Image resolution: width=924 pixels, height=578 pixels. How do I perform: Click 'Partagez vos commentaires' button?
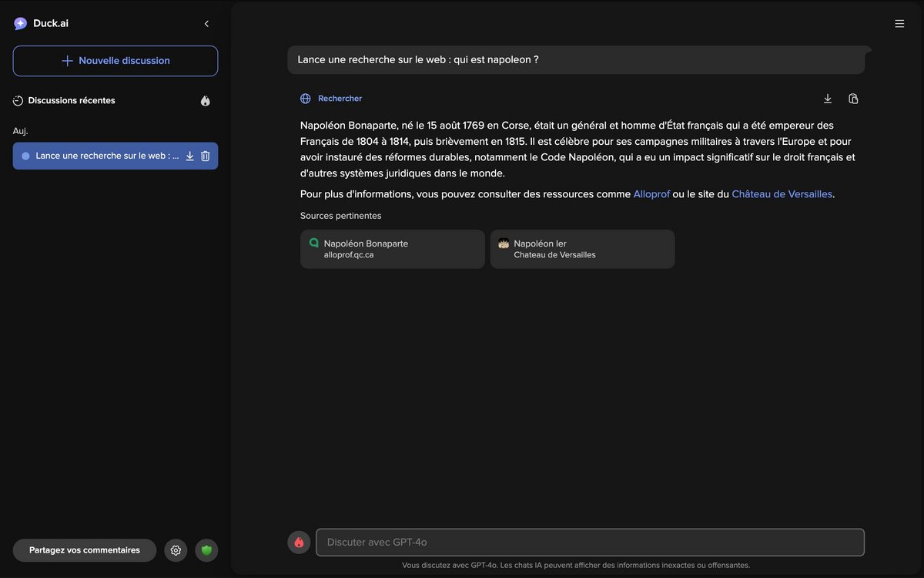pyautogui.click(x=85, y=550)
